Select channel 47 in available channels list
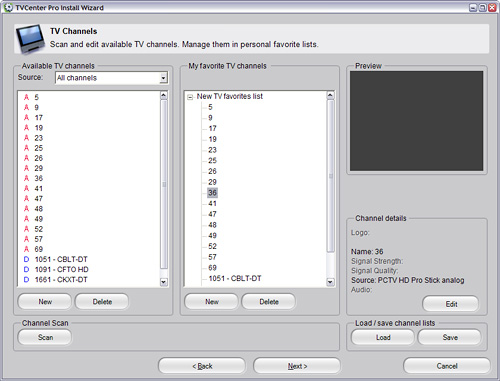 [39, 198]
